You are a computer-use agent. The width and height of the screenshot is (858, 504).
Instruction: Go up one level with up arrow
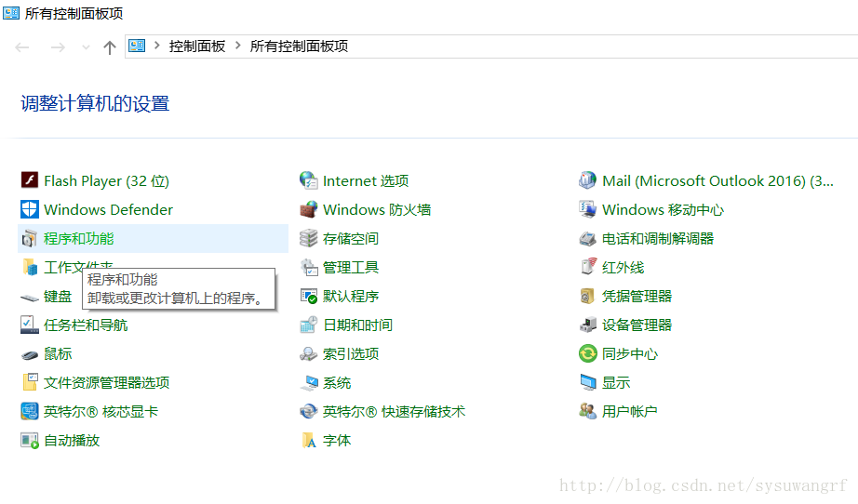pyautogui.click(x=110, y=47)
